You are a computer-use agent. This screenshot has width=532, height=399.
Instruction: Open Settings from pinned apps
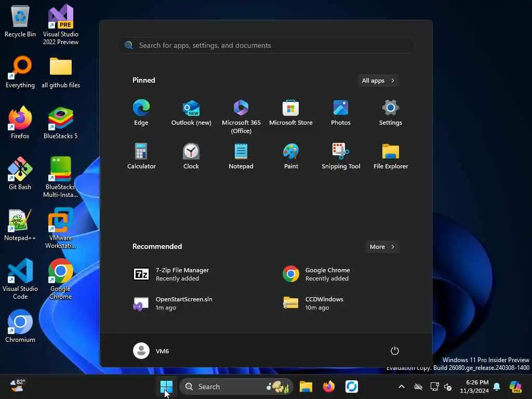391,113
